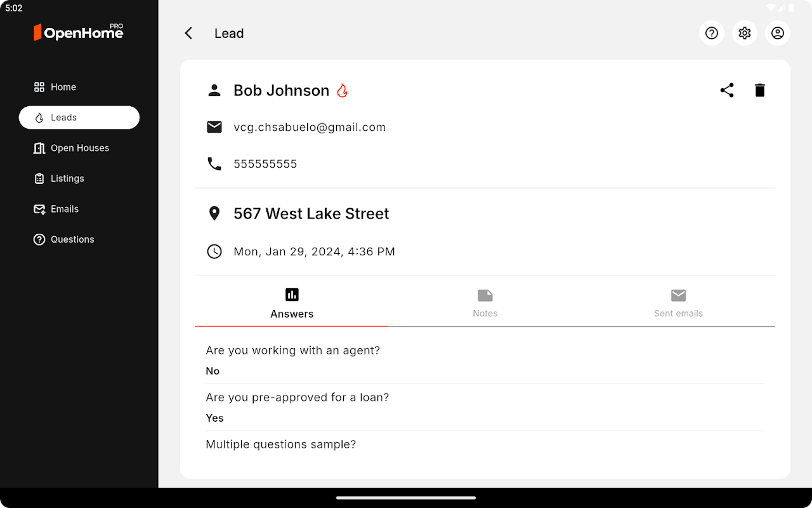The image size is (812, 508).
Task: Open settings gear icon
Action: click(x=745, y=33)
